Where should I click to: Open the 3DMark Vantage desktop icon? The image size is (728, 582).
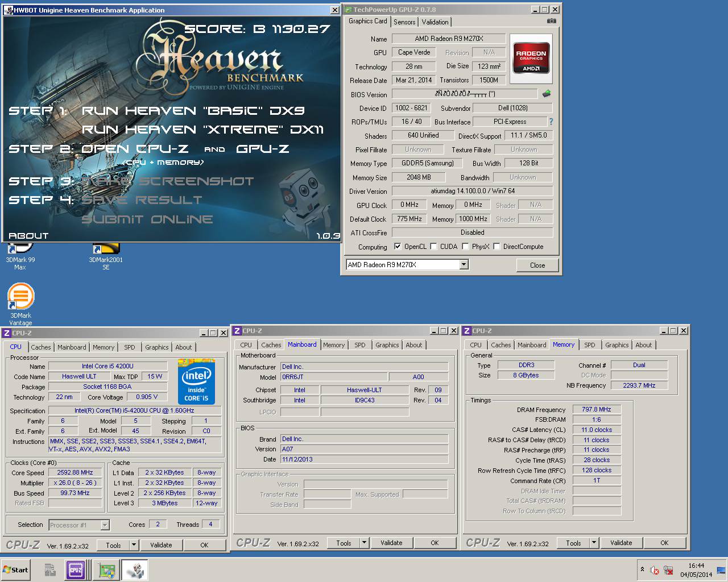coord(20,305)
